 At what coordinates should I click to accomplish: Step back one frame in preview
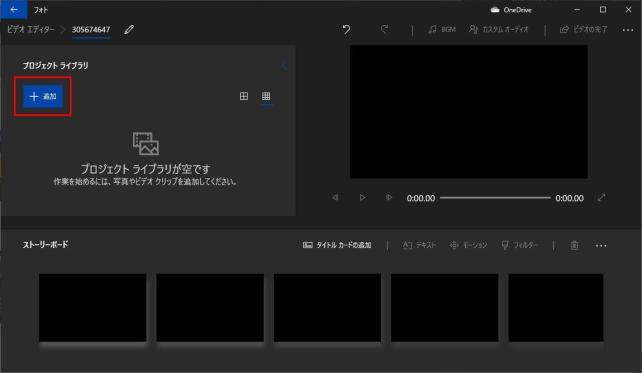tap(335, 198)
